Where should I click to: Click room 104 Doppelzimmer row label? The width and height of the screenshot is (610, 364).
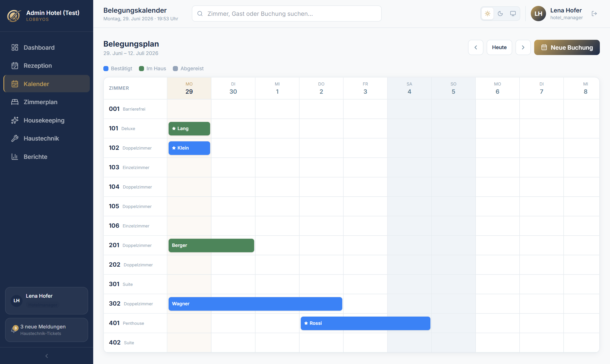click(135, 187)
